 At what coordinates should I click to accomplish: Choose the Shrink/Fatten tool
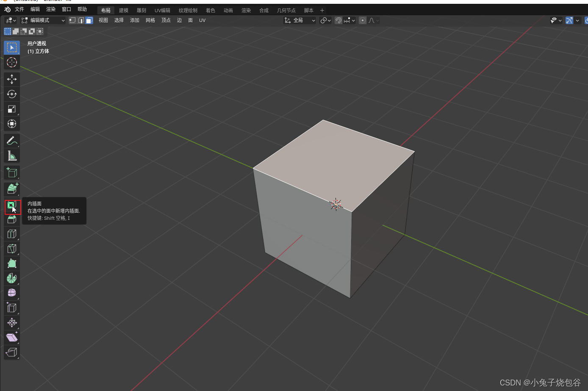point(12,323)
